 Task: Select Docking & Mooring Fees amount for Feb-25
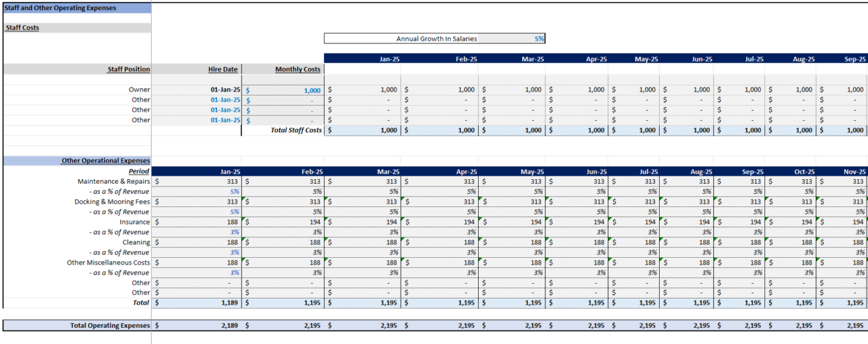point(282,201)
